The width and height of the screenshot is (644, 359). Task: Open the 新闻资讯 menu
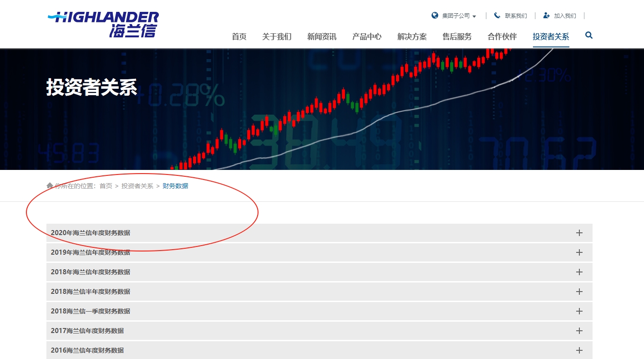pyautogui.click(x=322, y=37)
